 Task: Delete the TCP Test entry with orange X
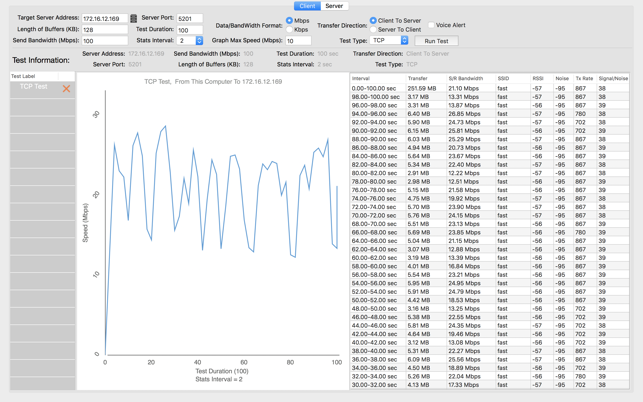[67, 89]
